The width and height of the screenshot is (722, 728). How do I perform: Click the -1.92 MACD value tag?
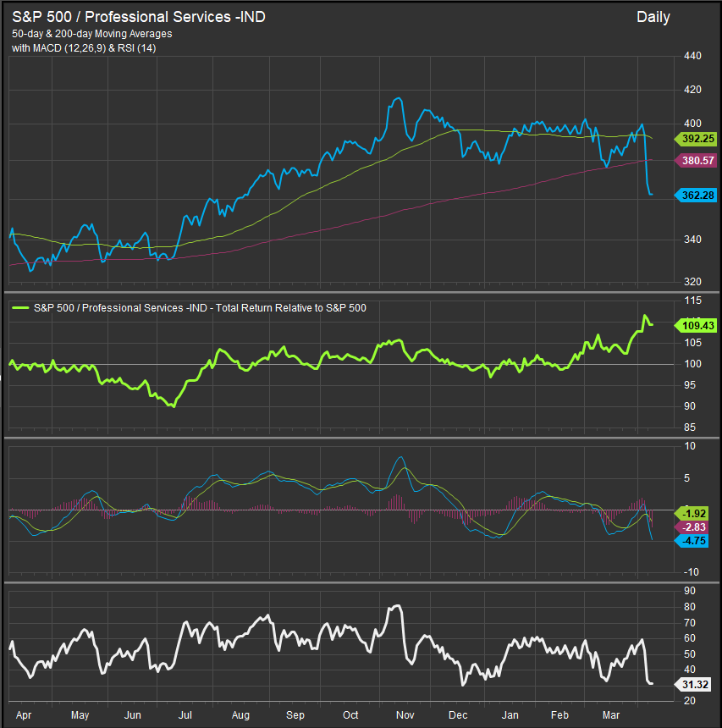[x=692, y=514]
